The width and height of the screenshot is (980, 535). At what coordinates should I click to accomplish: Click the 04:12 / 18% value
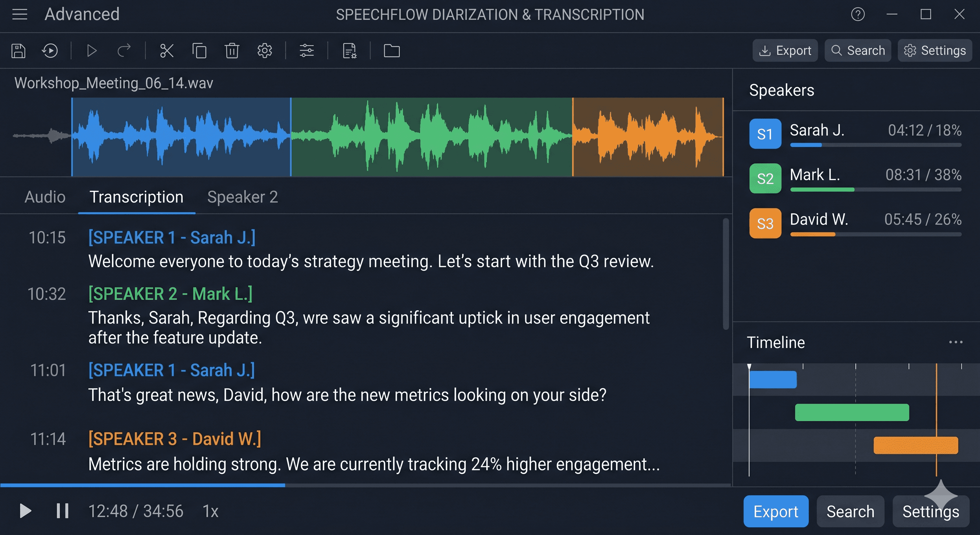pos(924,130)
